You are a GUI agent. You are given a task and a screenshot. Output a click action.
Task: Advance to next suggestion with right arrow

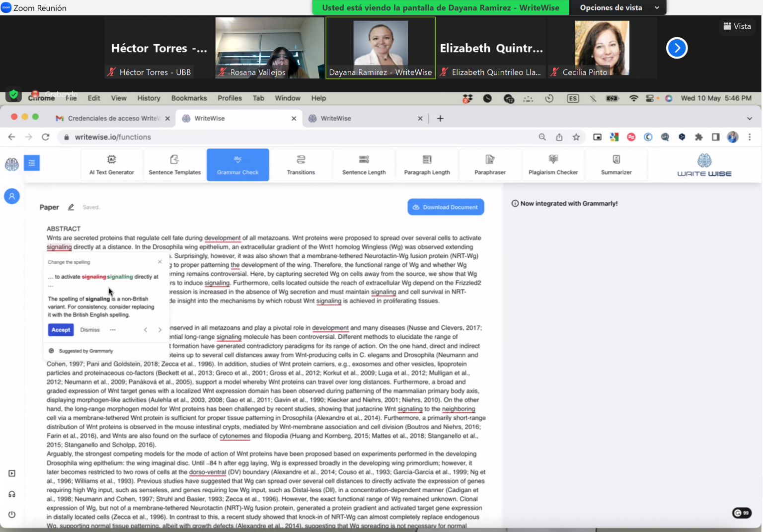[x=159, y=329]
